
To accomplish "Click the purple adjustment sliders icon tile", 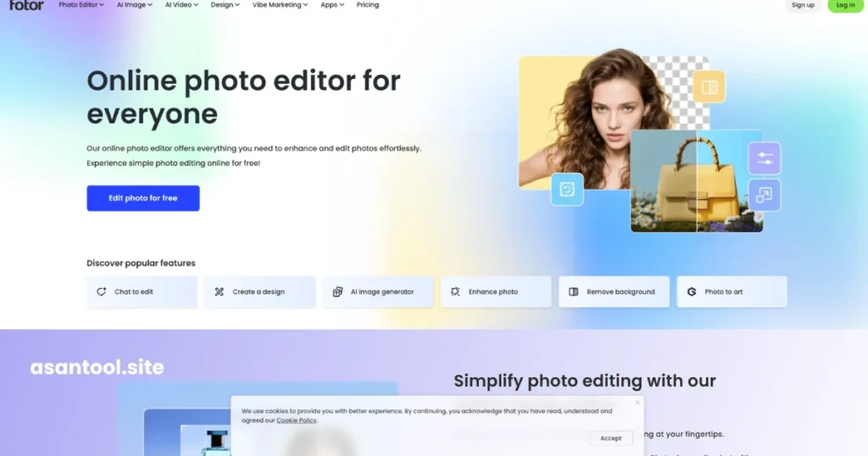I will [x=765, y=158].
